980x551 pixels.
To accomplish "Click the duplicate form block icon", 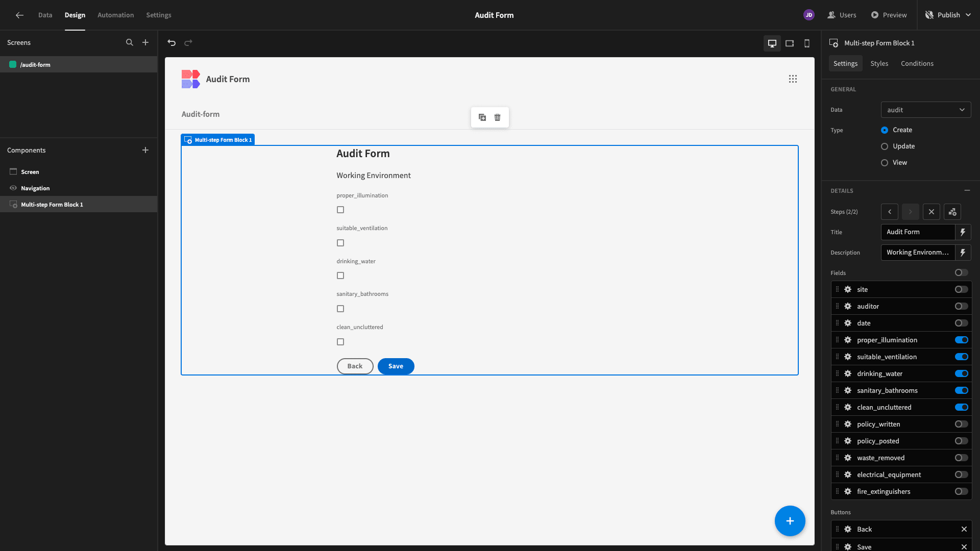I will coord(482,117).
